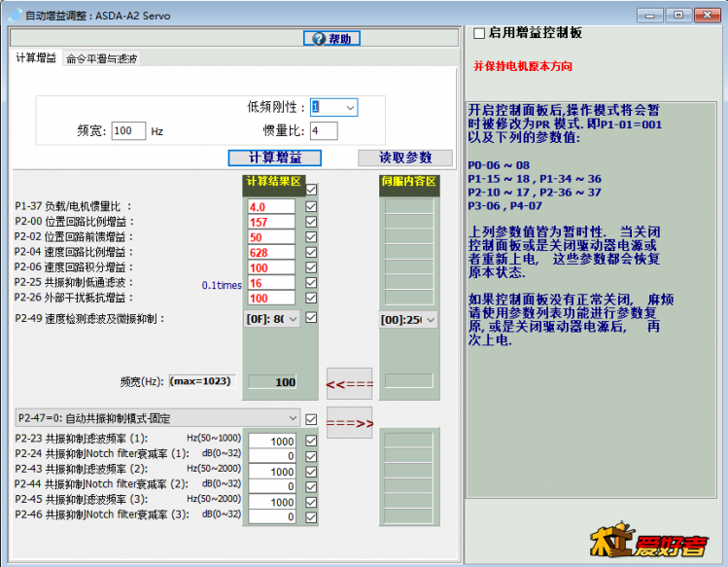The image size is (728, 567).
Task: Toggle the P2-00 位置回路比例增益 checkbox
Action: [x=311, y=222]
